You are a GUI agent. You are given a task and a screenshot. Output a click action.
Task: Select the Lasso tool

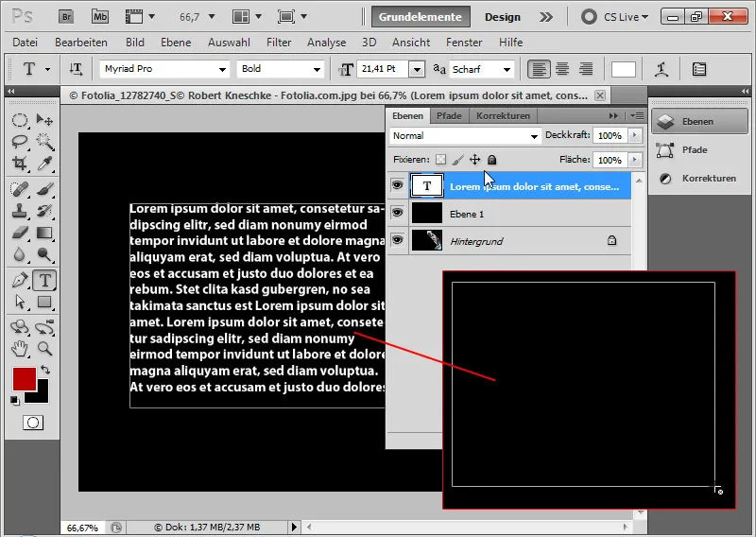tap(20, 142)
